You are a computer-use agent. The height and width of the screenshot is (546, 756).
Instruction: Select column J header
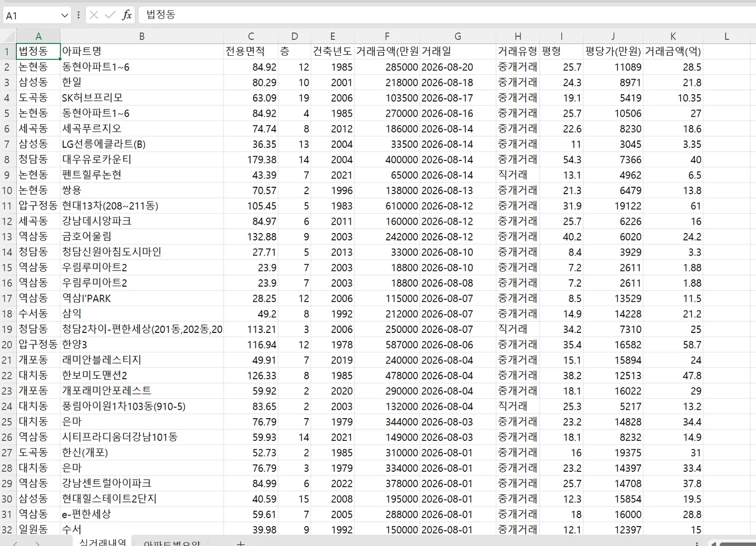coord(613,36)
